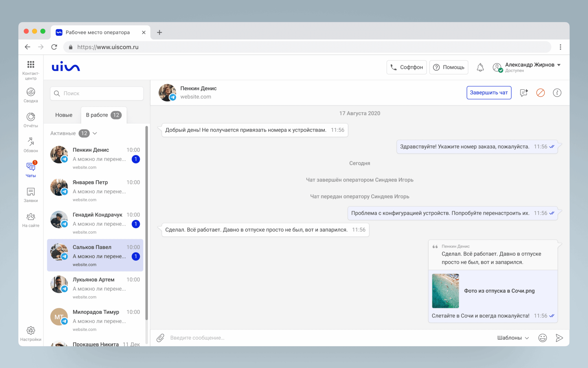Open chat with Генадий Кондрачук
588x368 pixels.
95,223
